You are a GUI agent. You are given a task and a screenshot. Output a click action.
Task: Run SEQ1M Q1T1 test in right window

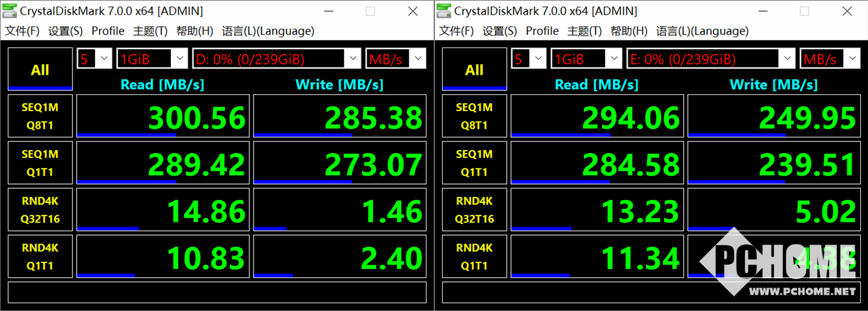point(474,163)
